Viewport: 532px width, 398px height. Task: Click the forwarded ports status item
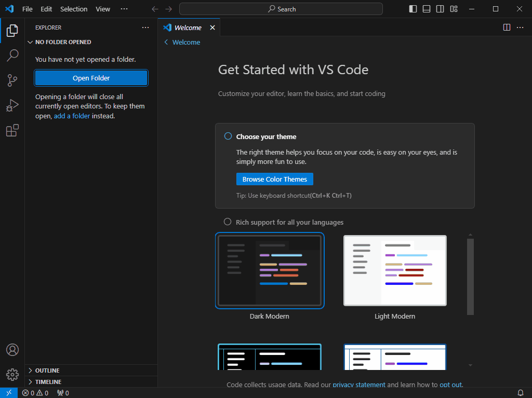(63, 393)
